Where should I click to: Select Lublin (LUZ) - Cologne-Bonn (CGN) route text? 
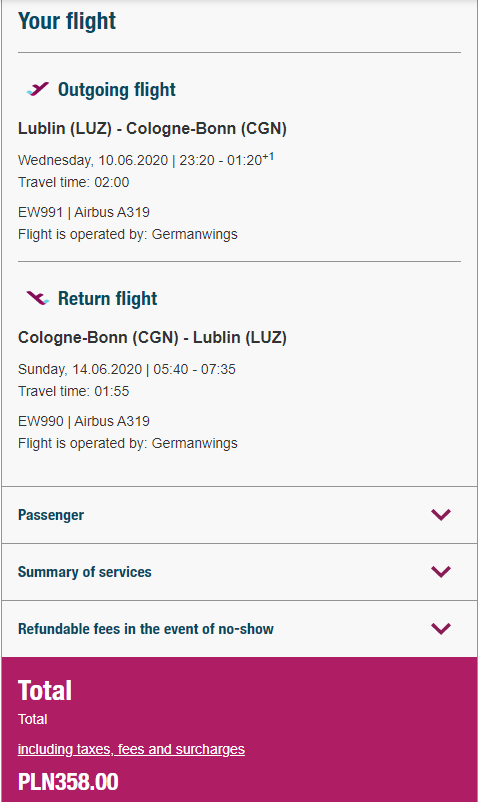click(152, 128)
